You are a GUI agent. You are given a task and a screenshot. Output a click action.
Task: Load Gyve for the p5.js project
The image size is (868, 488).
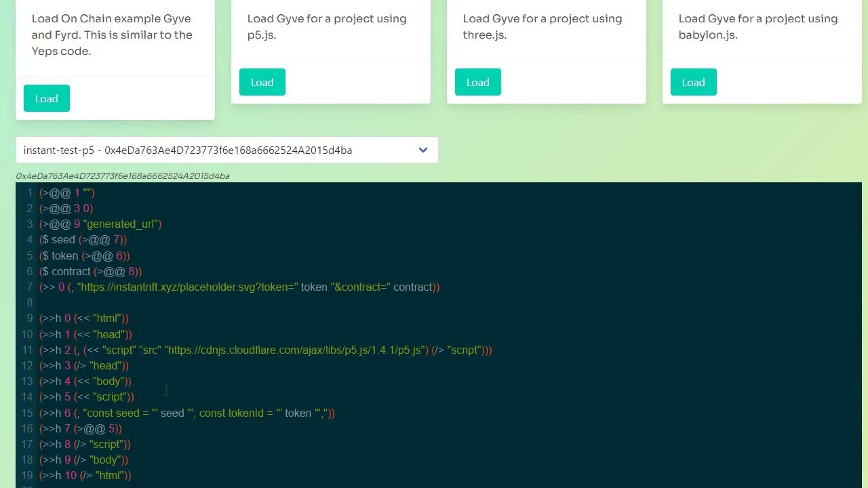click(x=262, y=82)
